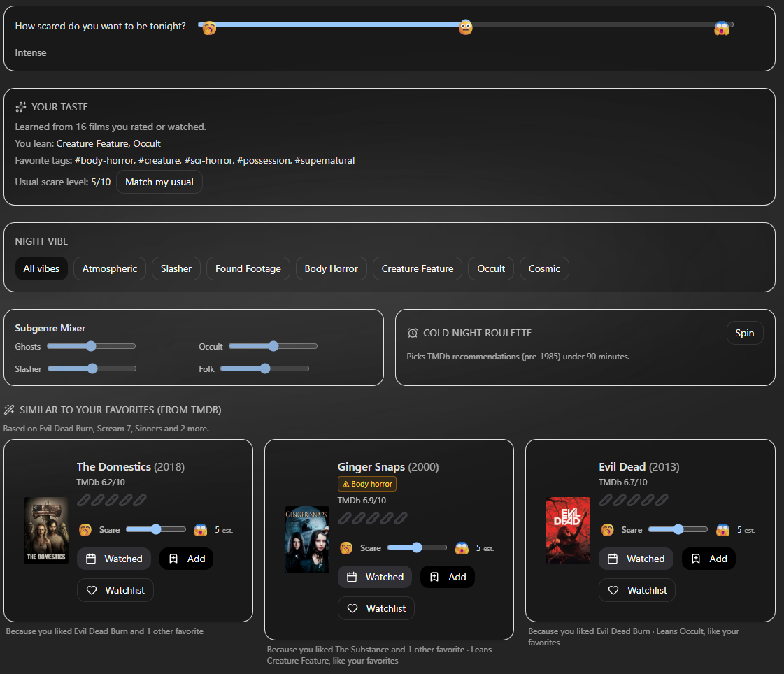Click the clock icon beside COLD NIGHT ROULETTE

(x=413, y=333)
